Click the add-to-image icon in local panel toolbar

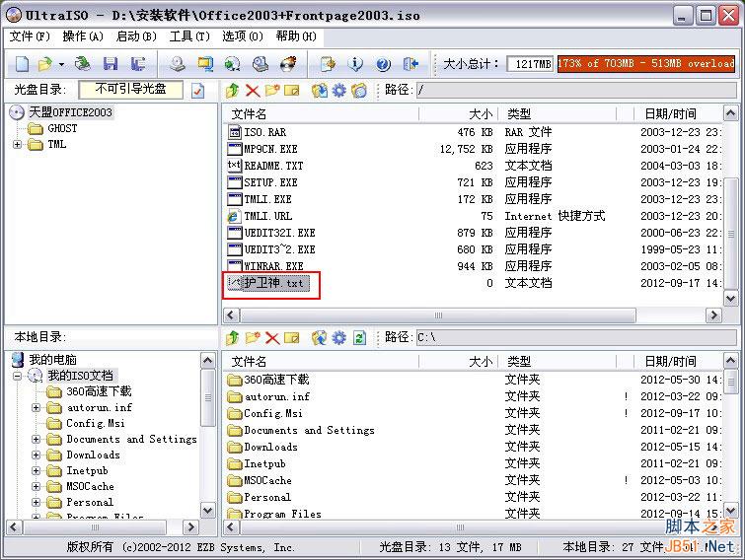pos(292,338)
